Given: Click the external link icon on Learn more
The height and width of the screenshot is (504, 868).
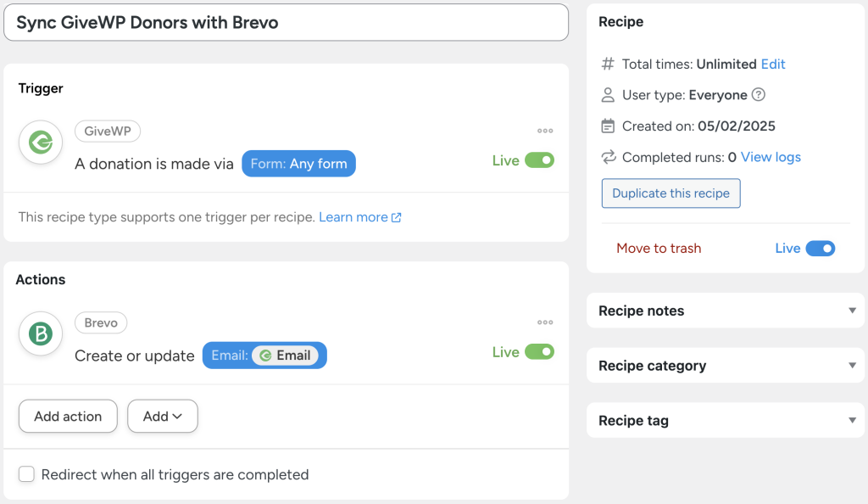Looking at the screenshot, I should coord(395,216).
